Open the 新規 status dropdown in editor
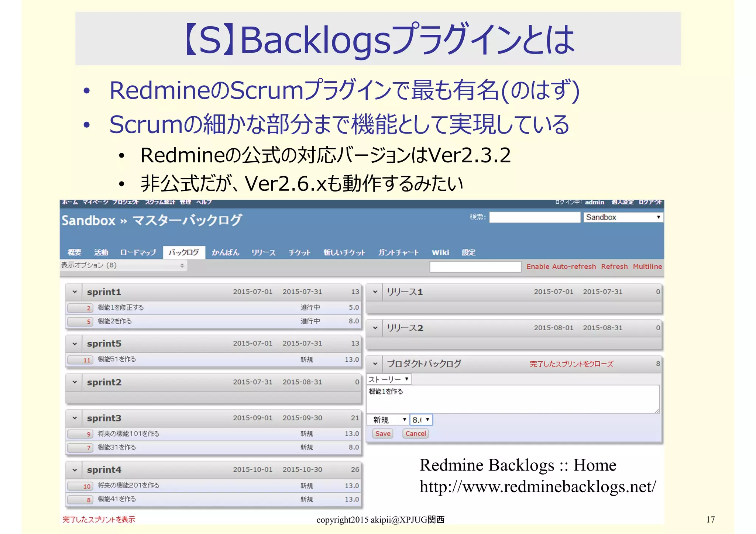Screen dimensions: 756x534 click(388, 420)
